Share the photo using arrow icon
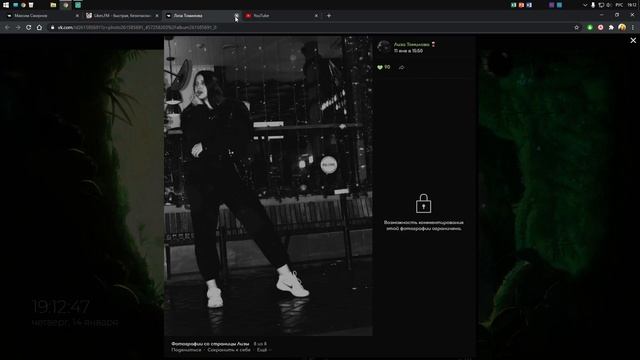This screenshot has width=640, height=360. click(402, 67)
